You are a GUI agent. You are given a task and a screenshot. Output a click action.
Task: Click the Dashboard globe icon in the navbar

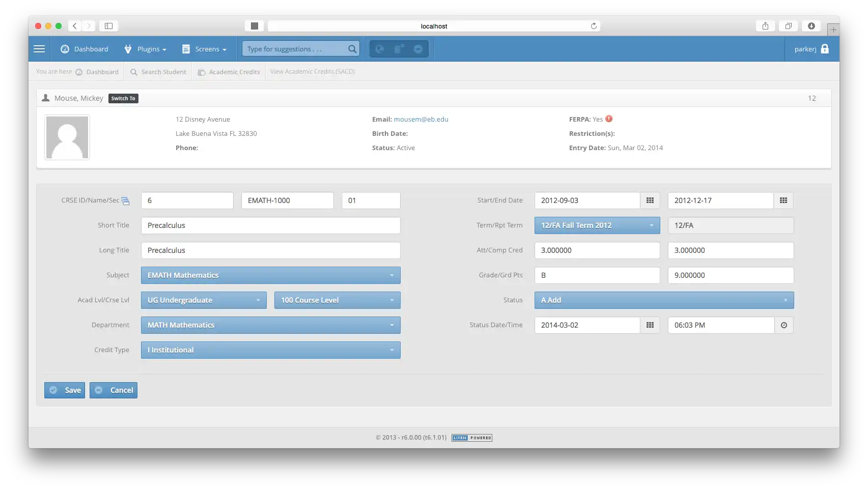coord(65,49)
